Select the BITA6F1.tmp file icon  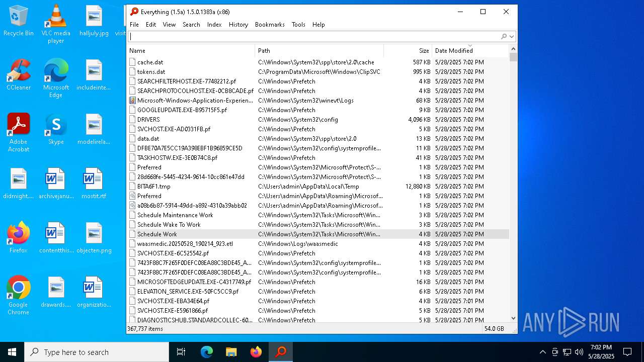pyautogui.click(x=132, y=187)
